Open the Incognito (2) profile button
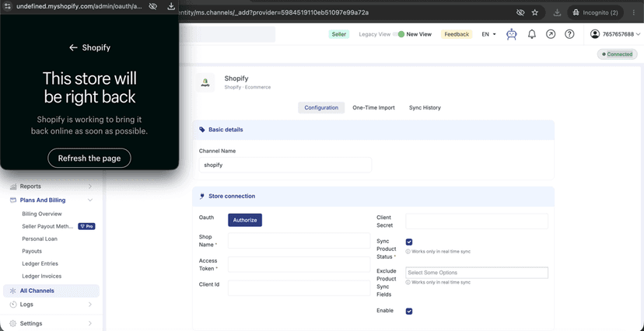 pyautogui.click(x=595, y=12)
